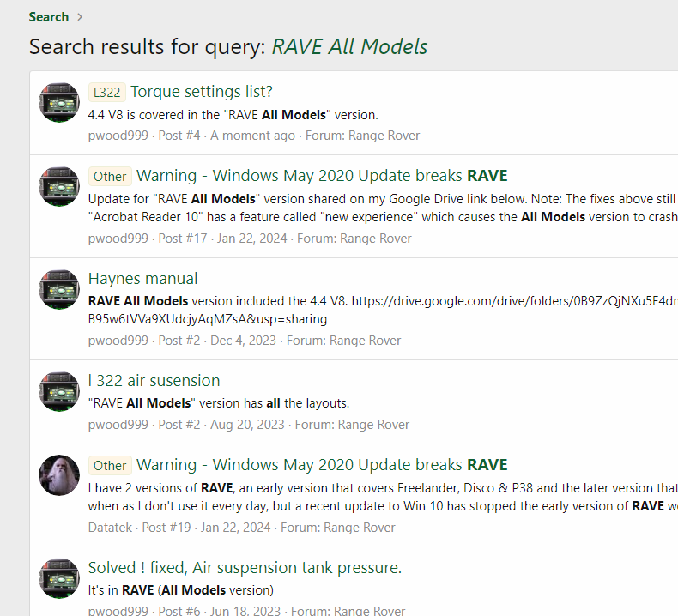Click the 'Forum: Range Rover' text under Torque settings
Viewport: 678px width, 616px height.
pos(362,136)
